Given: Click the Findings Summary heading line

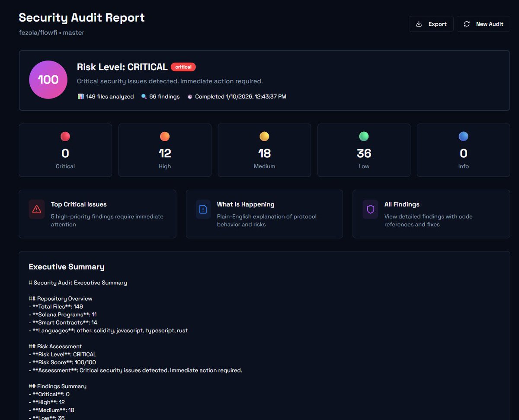Looking at the screenshot, I should pyautogui.click(x=58, y=386).
